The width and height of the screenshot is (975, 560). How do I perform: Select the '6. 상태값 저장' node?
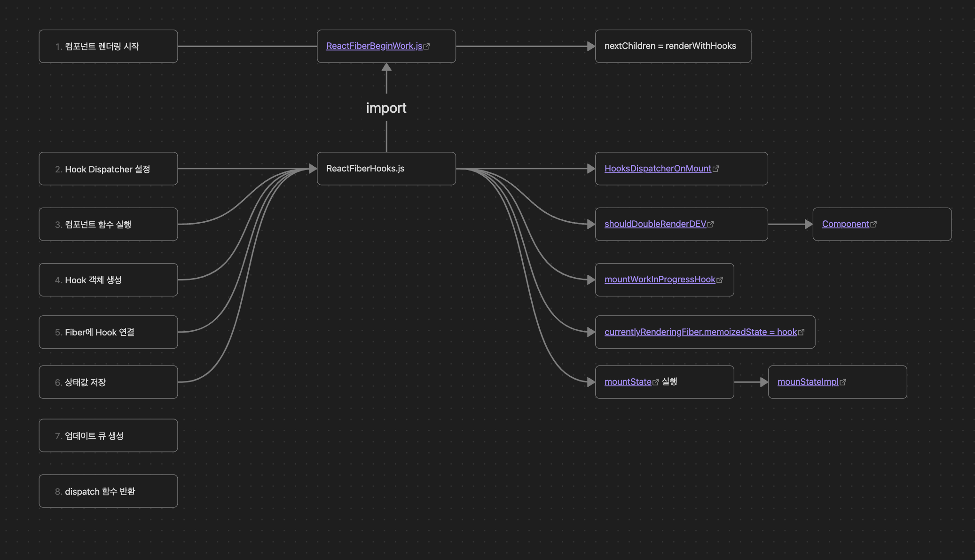[108, 382]
